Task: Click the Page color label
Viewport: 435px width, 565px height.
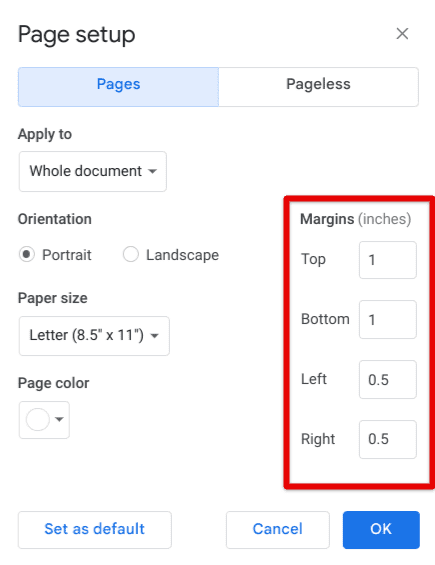Action: pos(53,383)
